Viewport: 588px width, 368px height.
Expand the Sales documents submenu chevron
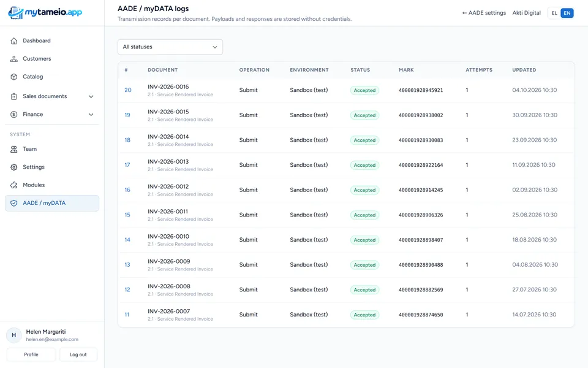(91, 96)
